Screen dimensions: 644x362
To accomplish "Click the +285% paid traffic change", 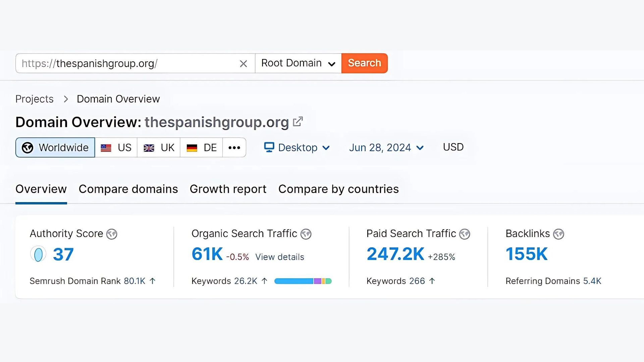I will (441, 257).
